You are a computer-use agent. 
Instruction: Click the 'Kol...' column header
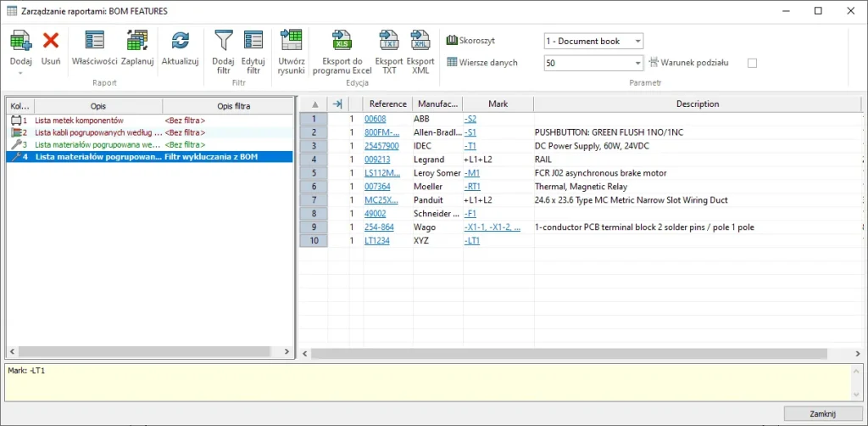(x=20, y=106)
